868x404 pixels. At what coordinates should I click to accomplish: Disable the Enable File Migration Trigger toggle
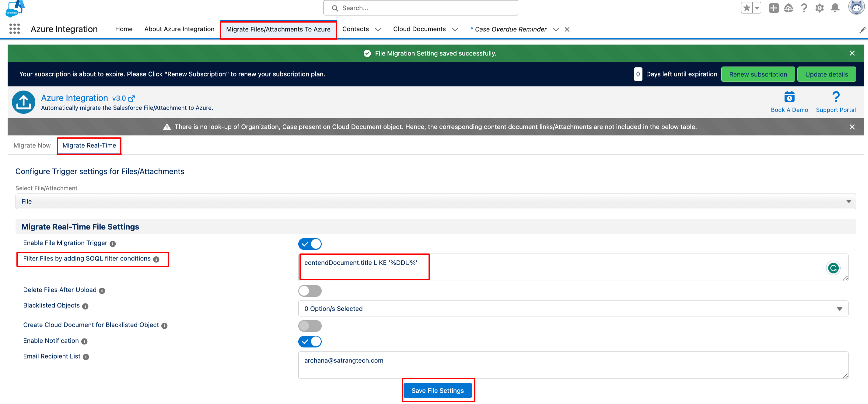click(x=310, y=244)
